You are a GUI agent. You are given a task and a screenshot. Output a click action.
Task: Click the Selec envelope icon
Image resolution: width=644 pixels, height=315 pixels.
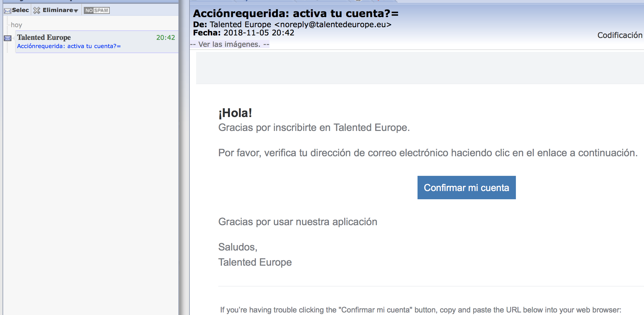[8, 11]
